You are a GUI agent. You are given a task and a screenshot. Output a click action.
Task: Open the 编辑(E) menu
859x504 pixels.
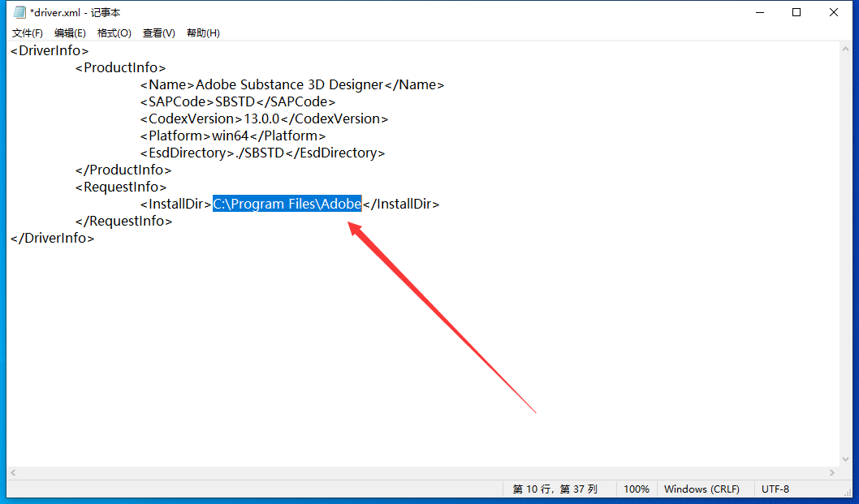(70, 32)
